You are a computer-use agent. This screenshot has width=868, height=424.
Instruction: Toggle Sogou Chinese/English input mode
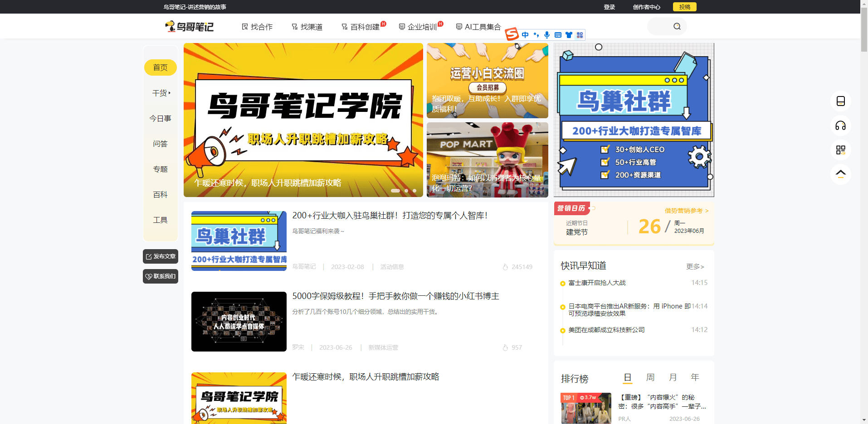point(525,35)
